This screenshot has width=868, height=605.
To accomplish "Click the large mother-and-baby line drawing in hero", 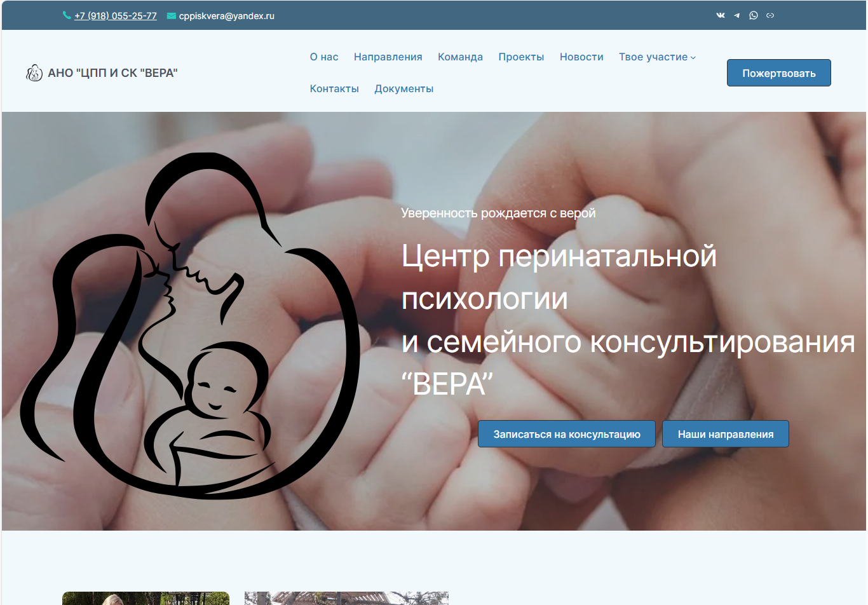I will 191,325.
